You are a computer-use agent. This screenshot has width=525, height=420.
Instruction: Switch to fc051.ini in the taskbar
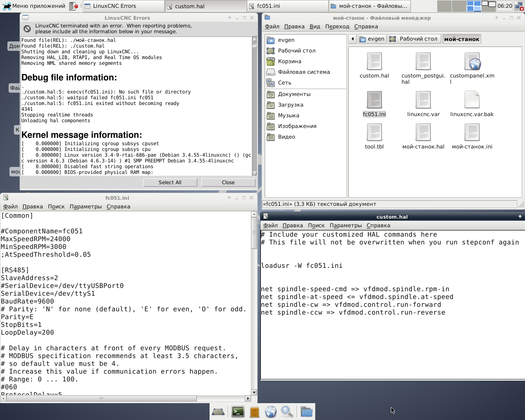click(288, 6)
